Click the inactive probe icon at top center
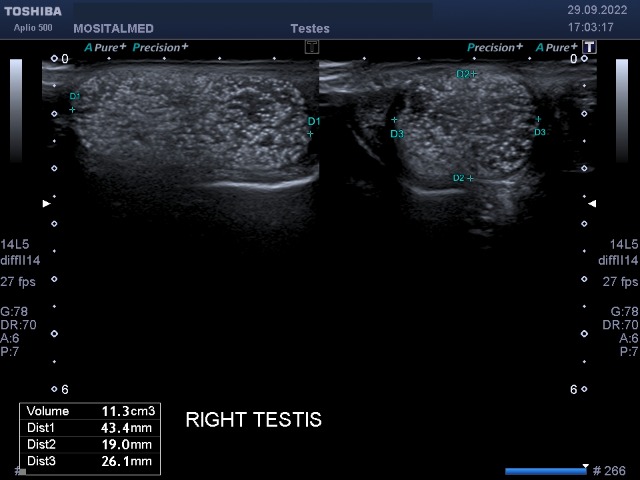 tap(312, 47)
